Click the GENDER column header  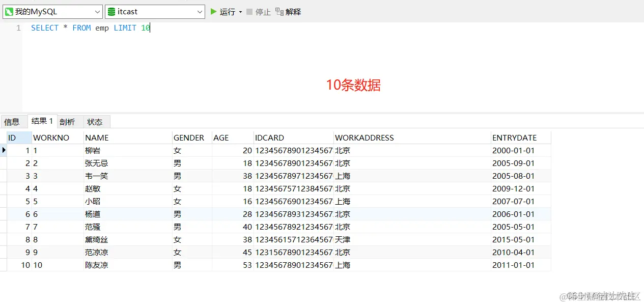click(192, 137)
